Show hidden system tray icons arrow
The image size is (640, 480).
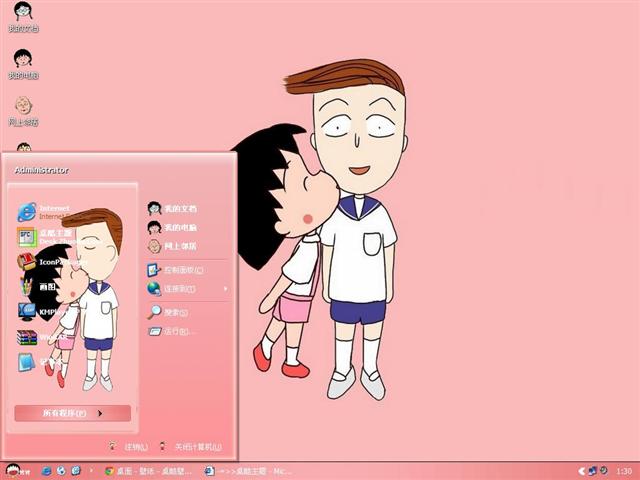(x=582, y=471)
